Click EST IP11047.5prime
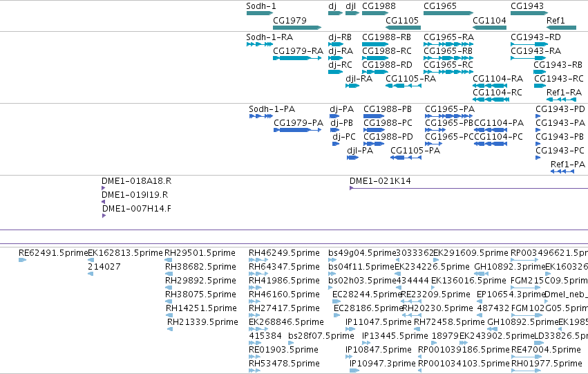 click(x=350, y=329)
